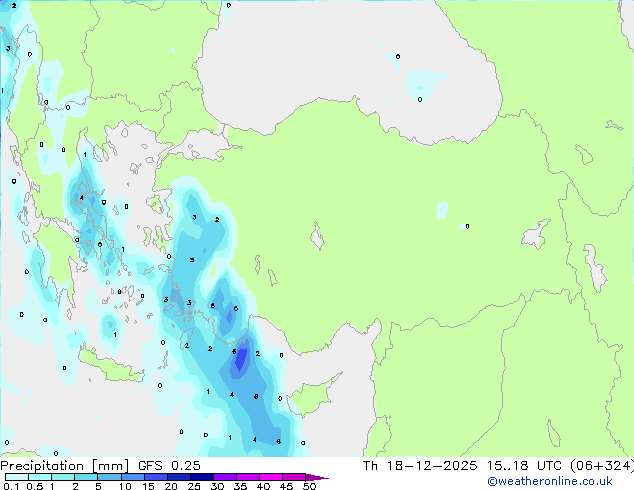Click the legend label '15'
This screenshot has width=634, height=490.
tap(148, 486)
